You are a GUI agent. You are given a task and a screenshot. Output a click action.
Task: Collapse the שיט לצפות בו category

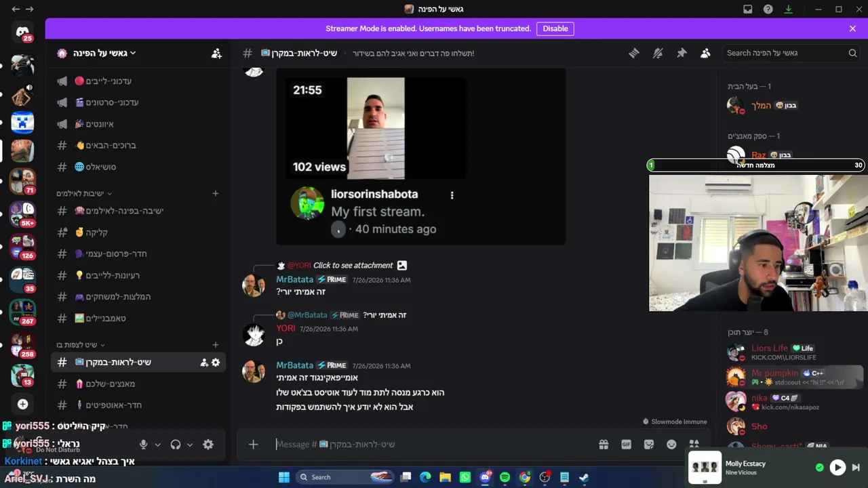(x=81, y=345)
